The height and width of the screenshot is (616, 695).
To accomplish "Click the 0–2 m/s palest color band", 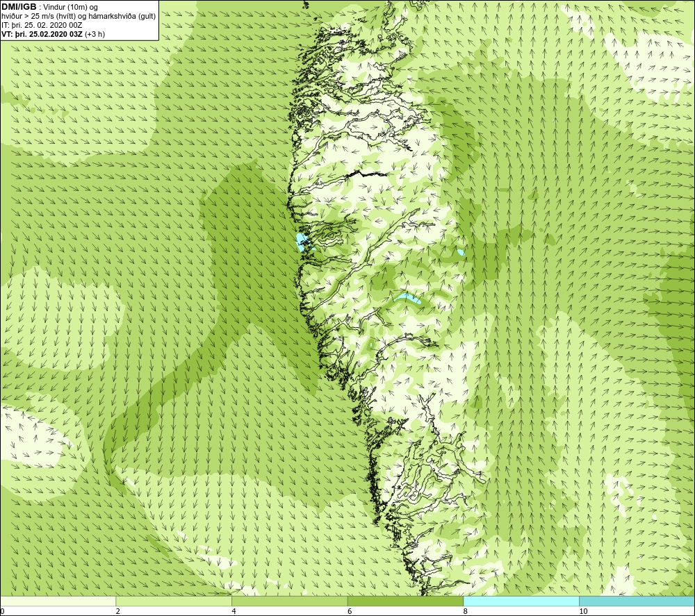I will pyautogui.click(x=58, y=601).
